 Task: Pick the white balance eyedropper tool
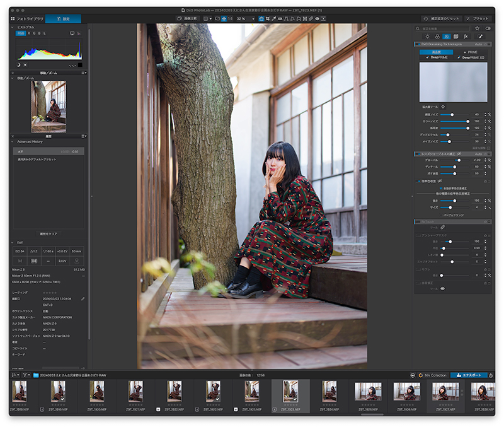(x=274, y=19)
